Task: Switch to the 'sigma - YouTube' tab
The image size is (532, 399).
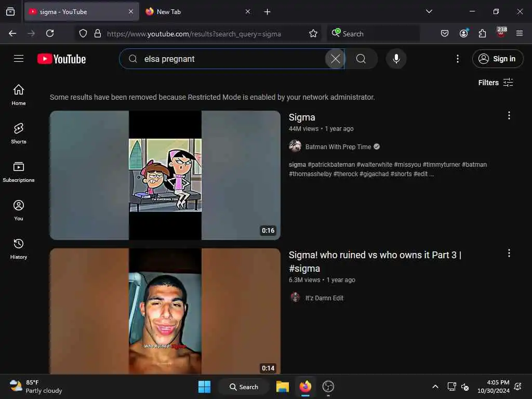Action: (82, 12)
